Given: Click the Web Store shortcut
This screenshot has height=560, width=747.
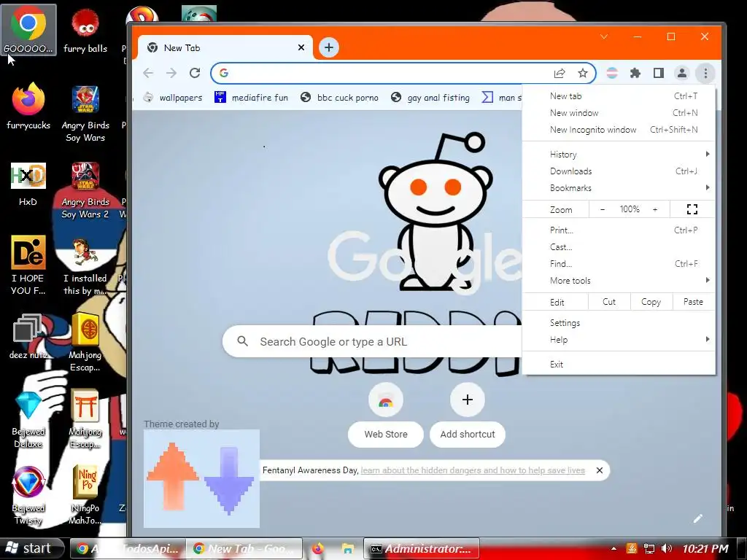Looking at the screenshot, I should pos(385,415).
